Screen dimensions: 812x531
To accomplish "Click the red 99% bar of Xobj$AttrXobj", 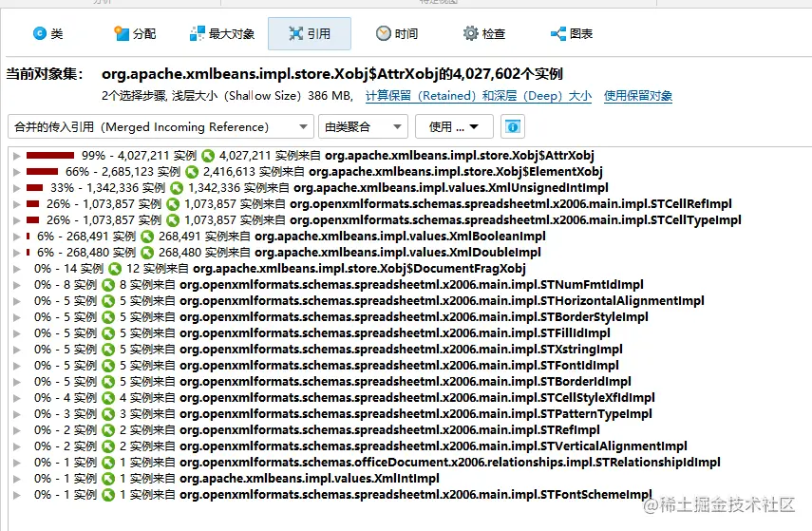I will click(50, 156).
